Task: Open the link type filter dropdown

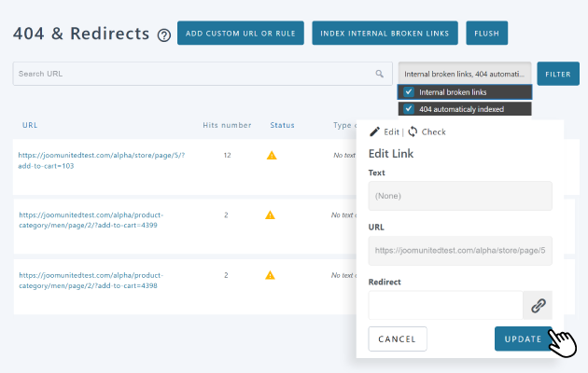Action: (464, 74)
